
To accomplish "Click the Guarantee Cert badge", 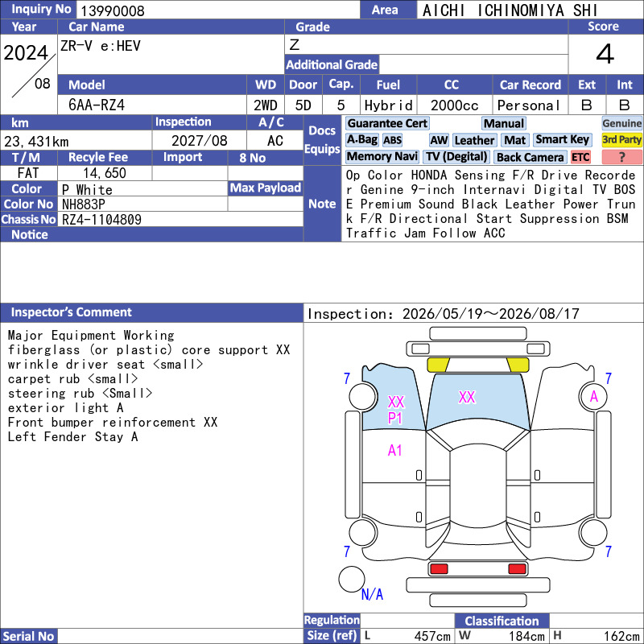I will pyautogui.click(x=387, y=123).
